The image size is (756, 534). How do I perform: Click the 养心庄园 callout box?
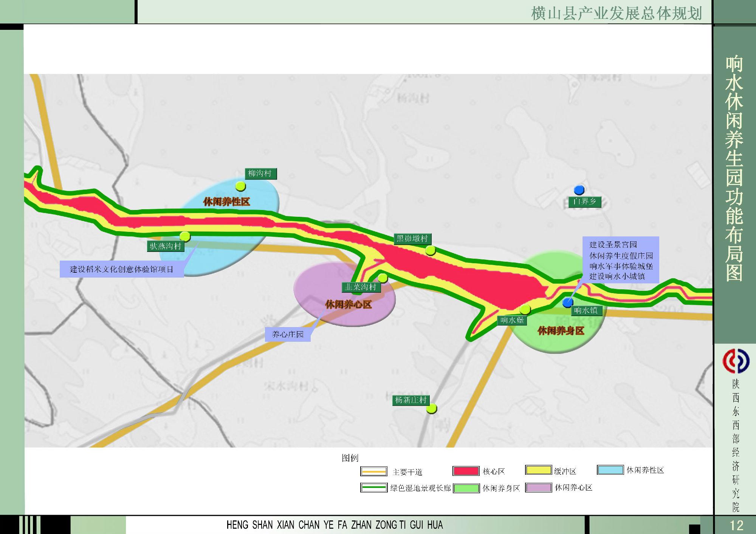pyautogui.click(x=288, y=334)
